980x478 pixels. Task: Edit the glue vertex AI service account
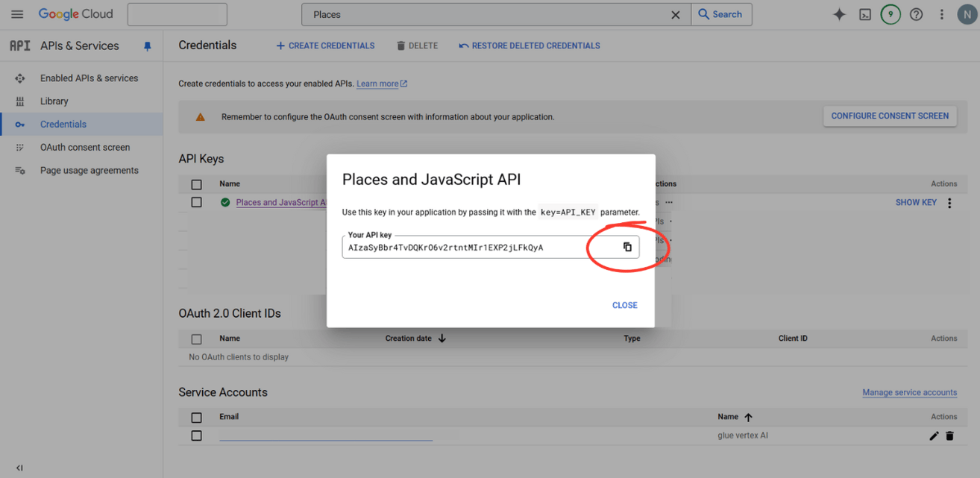pos(934,435)
